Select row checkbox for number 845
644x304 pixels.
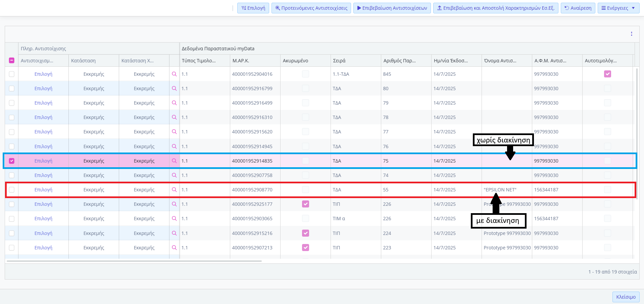(x=12, y=74)
